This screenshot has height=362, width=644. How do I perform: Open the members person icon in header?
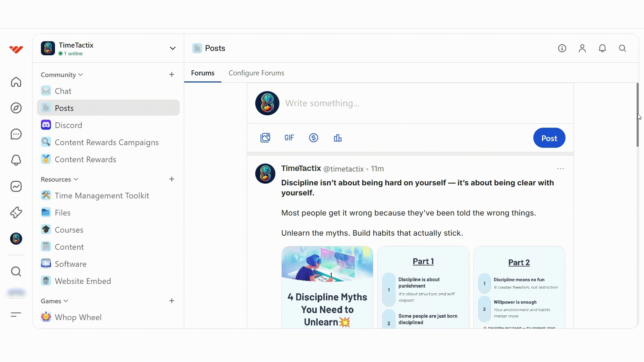(x=582, y=48)
